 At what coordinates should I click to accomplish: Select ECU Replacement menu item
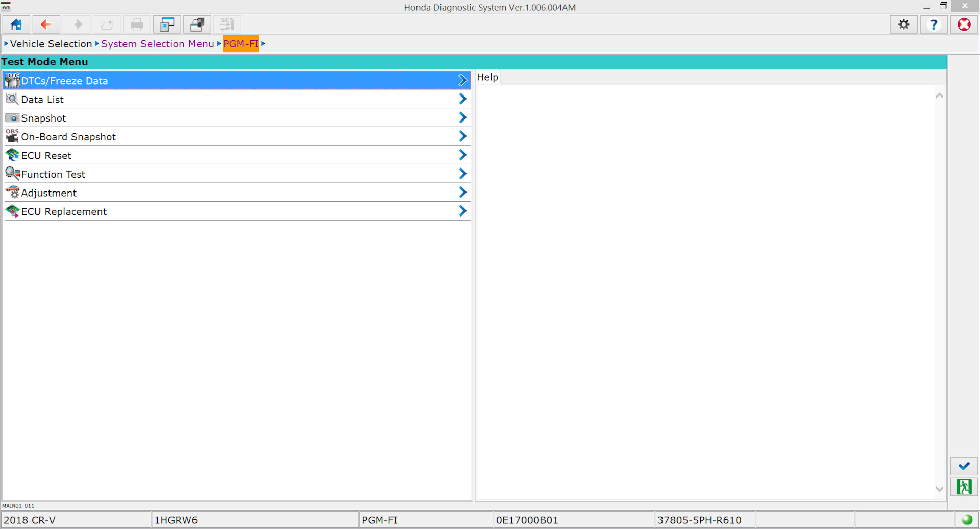pyautogui.click(x=237, y=211)
